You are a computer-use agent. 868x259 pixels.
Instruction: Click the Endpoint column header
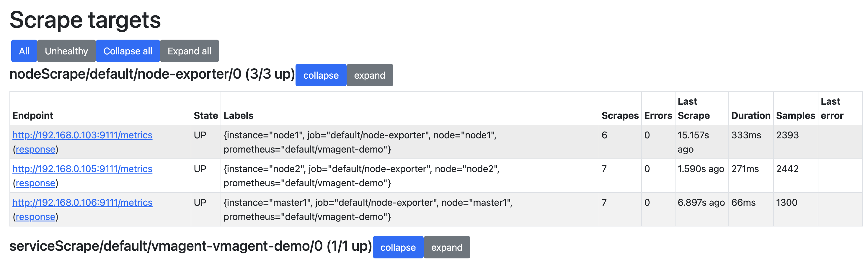(33, 116)
